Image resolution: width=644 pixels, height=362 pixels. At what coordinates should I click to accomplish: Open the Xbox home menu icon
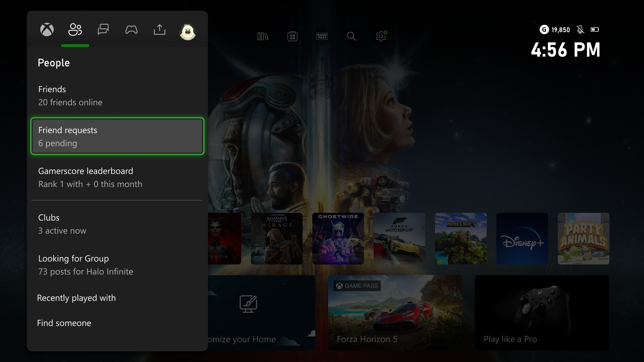[x=47, y=29]
